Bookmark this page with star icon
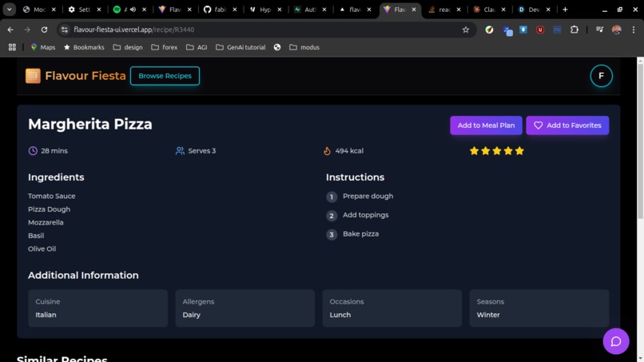 click(x=465, y=30)
